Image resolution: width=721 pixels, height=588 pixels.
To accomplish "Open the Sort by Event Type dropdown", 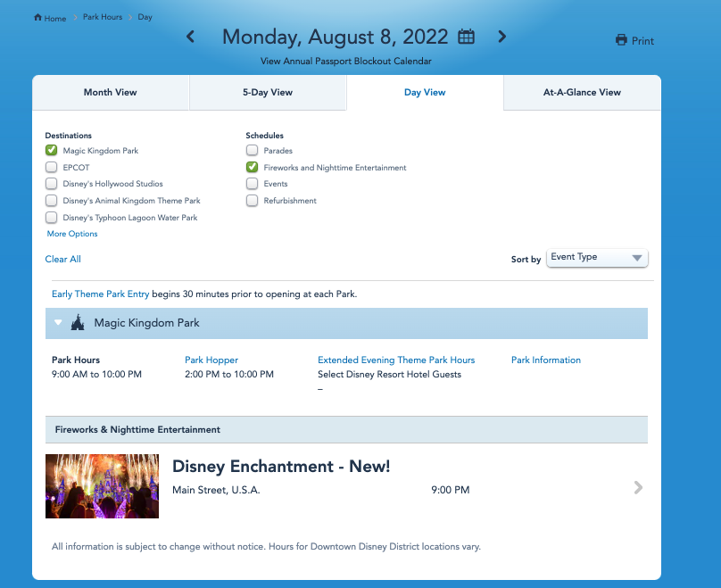I will (597, 258).
